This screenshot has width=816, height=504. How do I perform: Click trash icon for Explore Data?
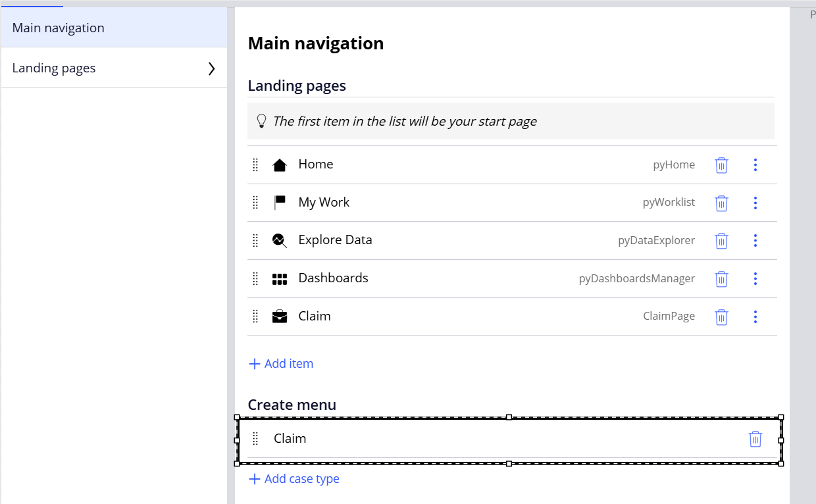point(721,241)
